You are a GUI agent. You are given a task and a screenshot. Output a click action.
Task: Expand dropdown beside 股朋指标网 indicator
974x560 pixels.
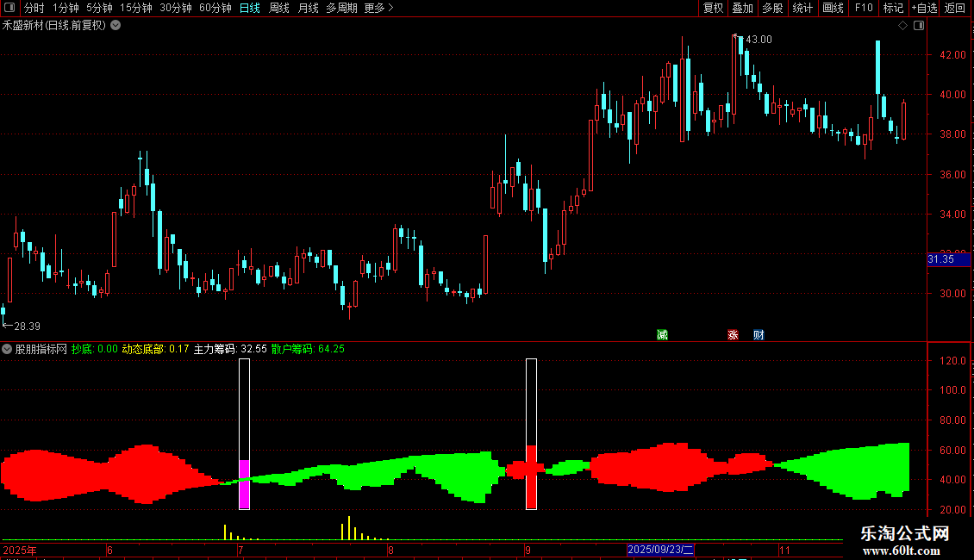pos(7,349)
